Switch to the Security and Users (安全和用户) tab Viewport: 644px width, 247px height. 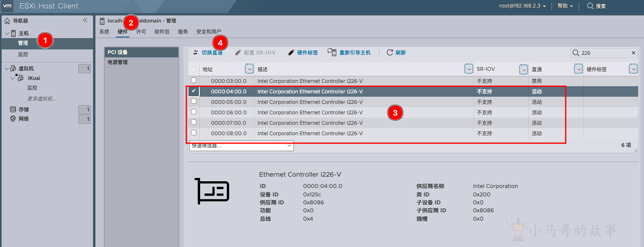tap(209, 32)
